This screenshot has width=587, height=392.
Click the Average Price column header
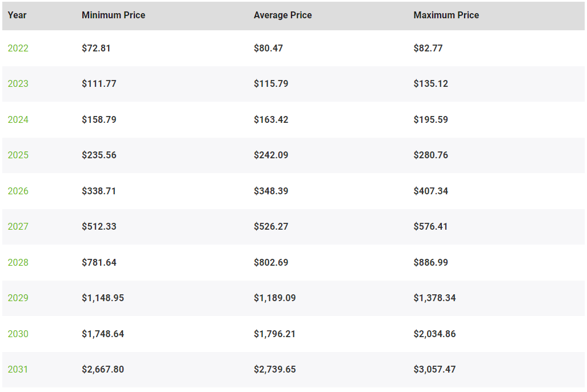(283, 15)
